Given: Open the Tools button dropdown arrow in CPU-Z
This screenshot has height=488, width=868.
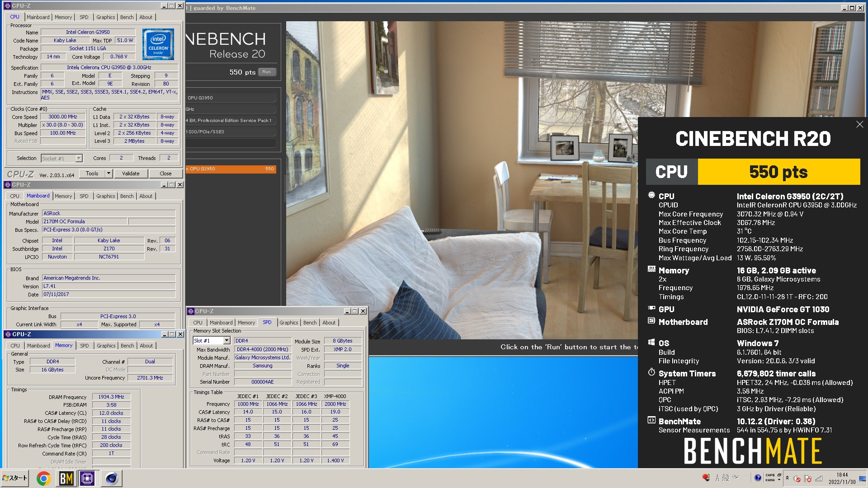Looking at the screenshot, I should click(x=108, y=174).
